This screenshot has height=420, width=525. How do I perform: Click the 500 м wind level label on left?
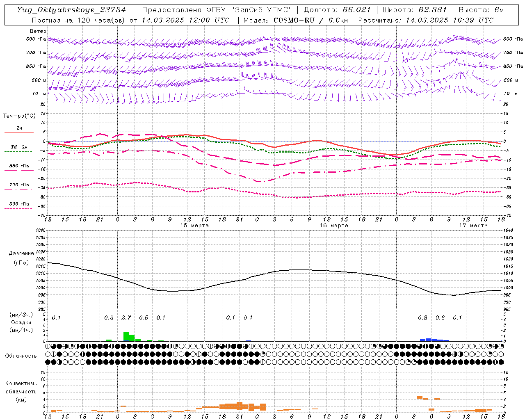tap(39, 80)
